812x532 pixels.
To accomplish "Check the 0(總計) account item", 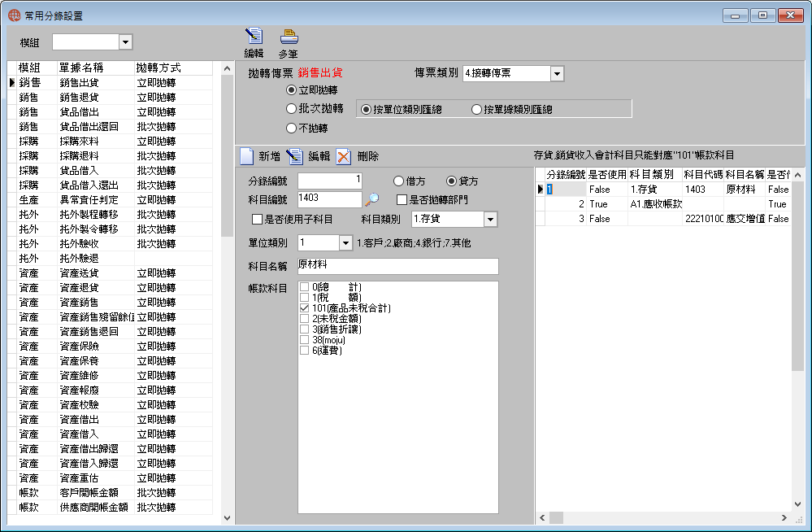I will click(x=305, y=286).
